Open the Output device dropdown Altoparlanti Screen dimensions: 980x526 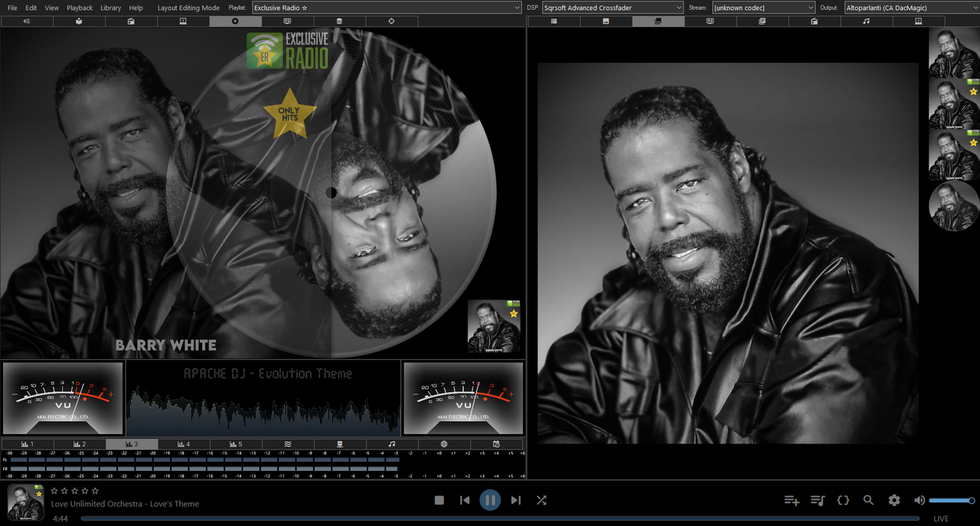[911, 8]
